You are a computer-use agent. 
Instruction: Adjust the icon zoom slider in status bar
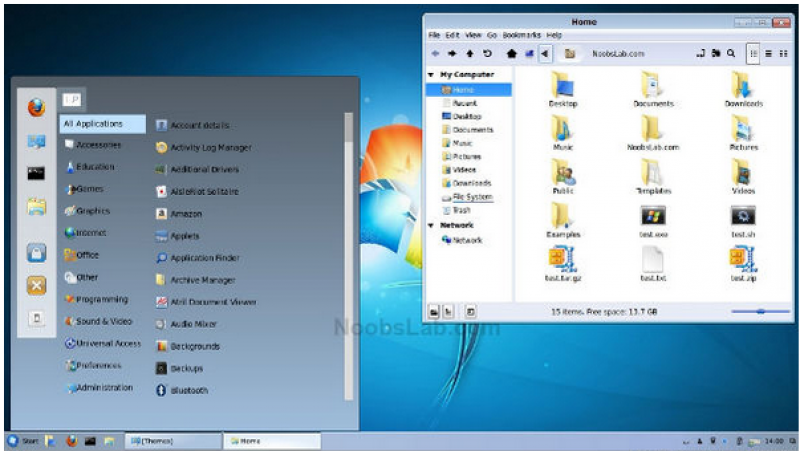tap(760, 311)
